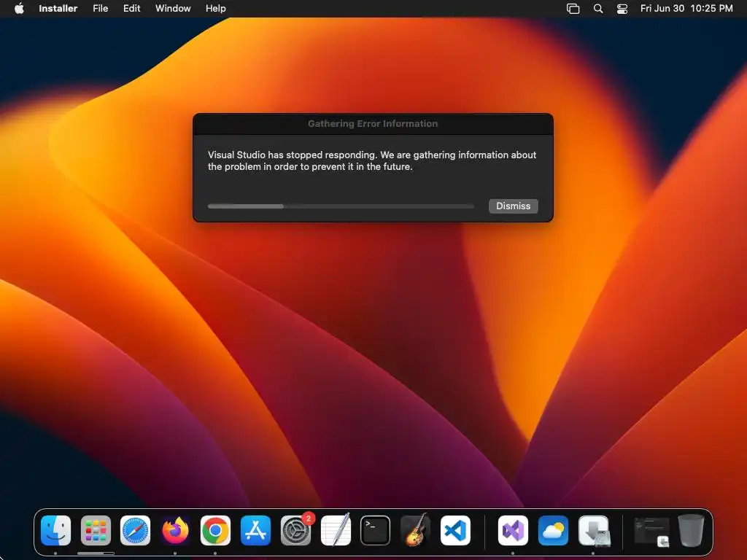Open the App Store from the Dock
This screenshot has height=560, width=747.
click(255, 531)
